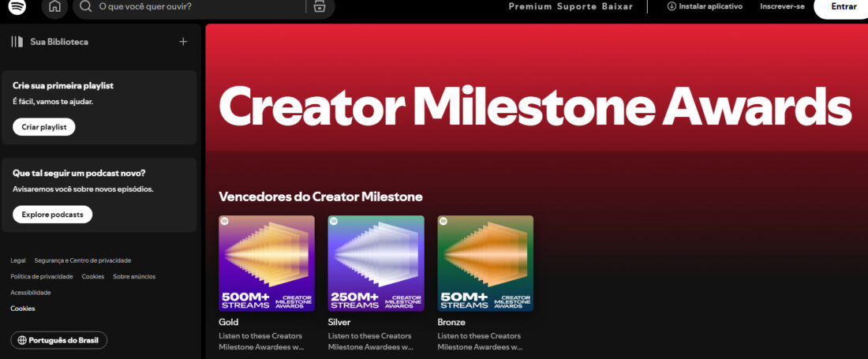
Task: Click the Silver playlist title
Action: (339, 322)
